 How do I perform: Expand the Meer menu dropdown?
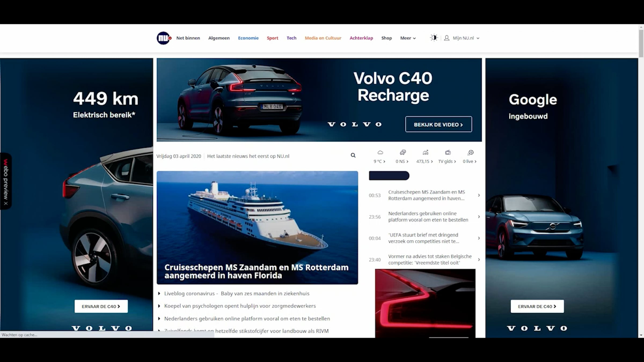pyautogui.click(x=408, y=38)
